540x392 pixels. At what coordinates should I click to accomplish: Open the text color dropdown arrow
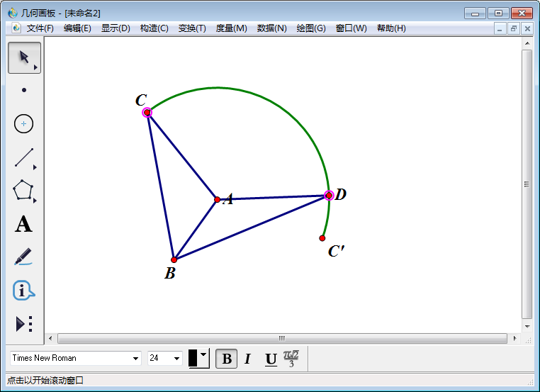tap(203, 354)
